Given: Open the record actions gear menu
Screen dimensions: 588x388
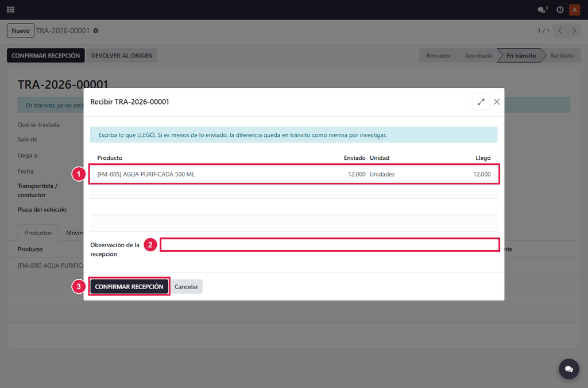Looking at the screenshot, I should 96,31.
